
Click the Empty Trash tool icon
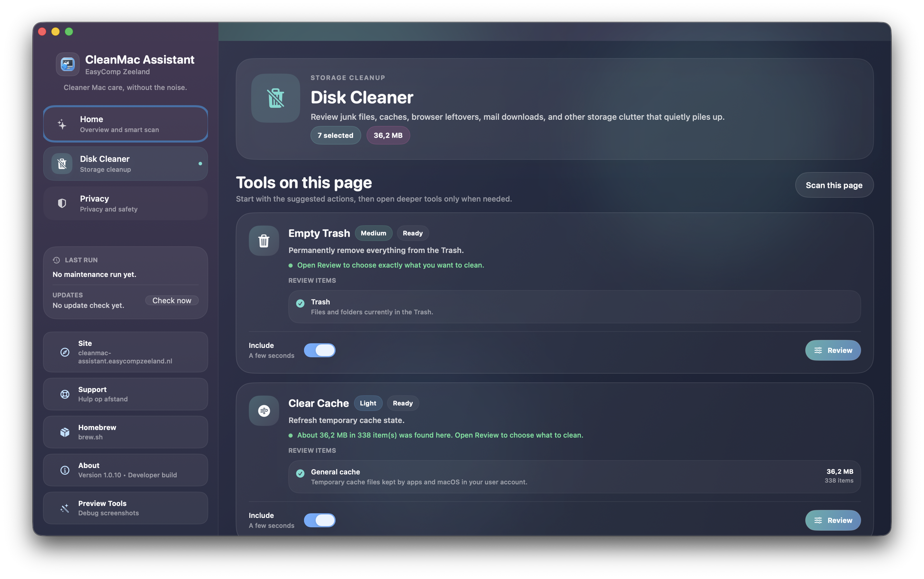coord(263,240)
